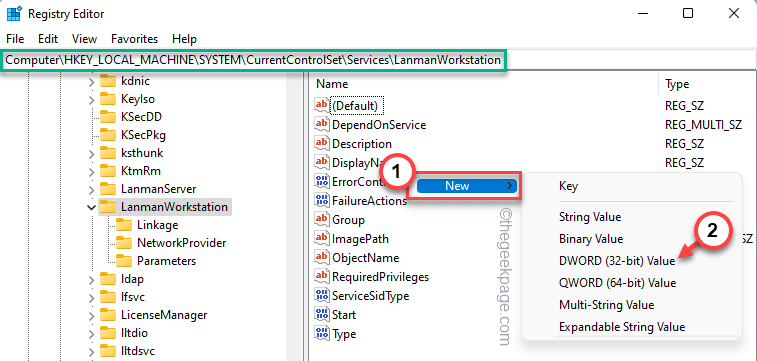Expand the KtmRm tree node
Screen dimensions: 757x361
pos(91,172)
